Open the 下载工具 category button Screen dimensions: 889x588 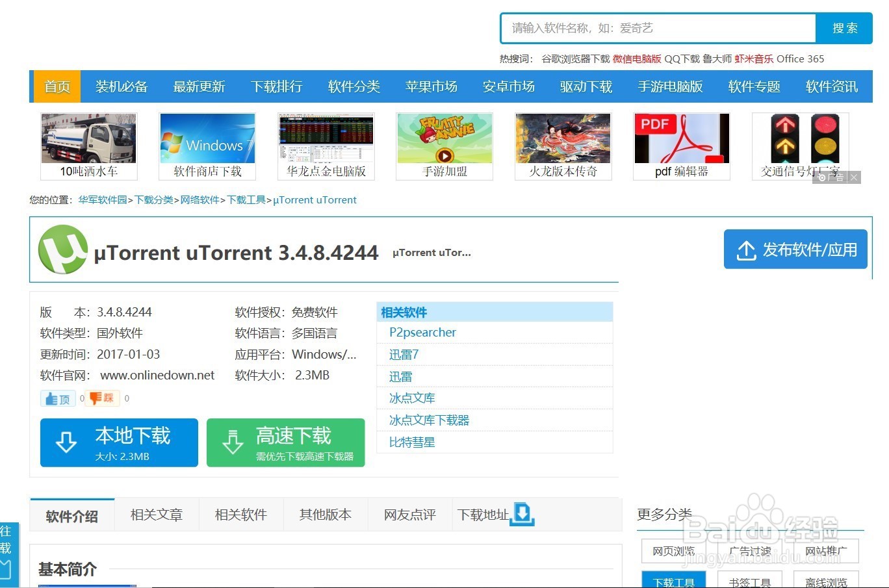coord(673,580)
